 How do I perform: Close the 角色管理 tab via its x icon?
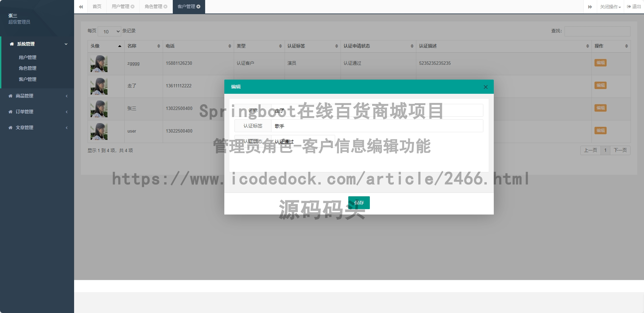pos(165,6)
